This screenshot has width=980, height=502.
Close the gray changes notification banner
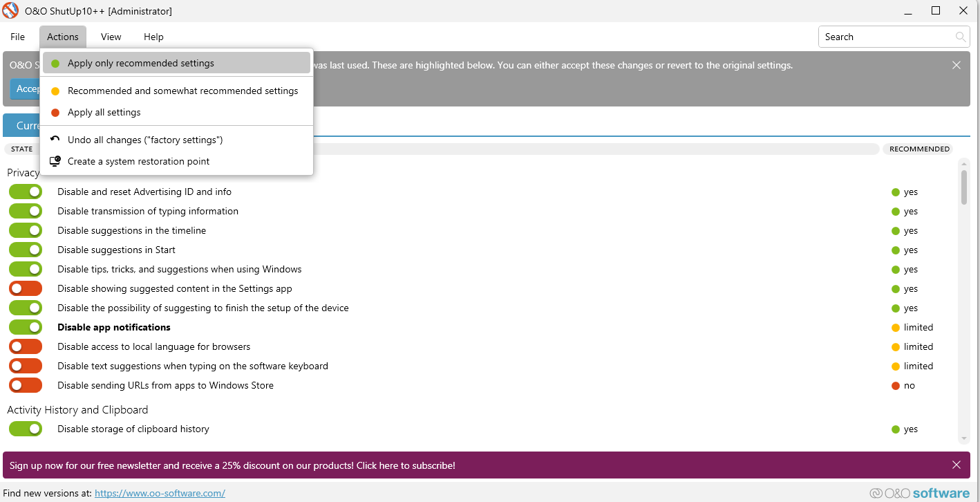(957, 65)
